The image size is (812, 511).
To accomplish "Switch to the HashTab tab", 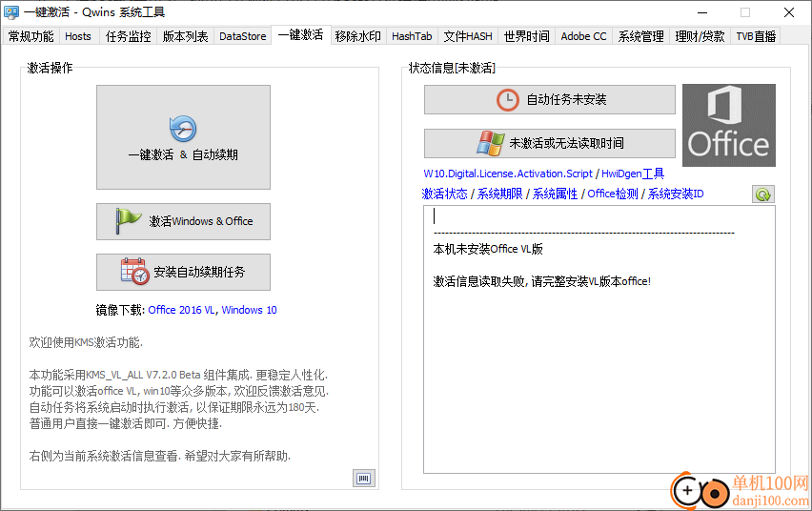I will coord(412,36).
